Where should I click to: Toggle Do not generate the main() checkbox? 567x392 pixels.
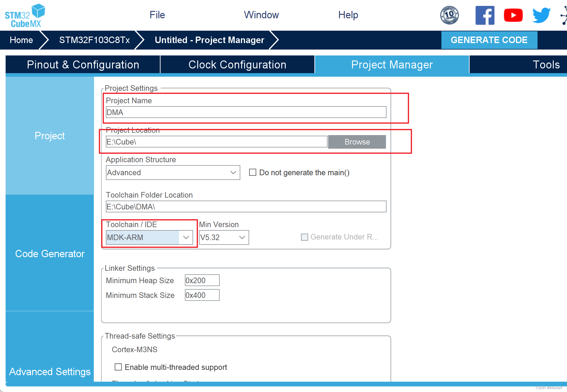tap(253, 172)
